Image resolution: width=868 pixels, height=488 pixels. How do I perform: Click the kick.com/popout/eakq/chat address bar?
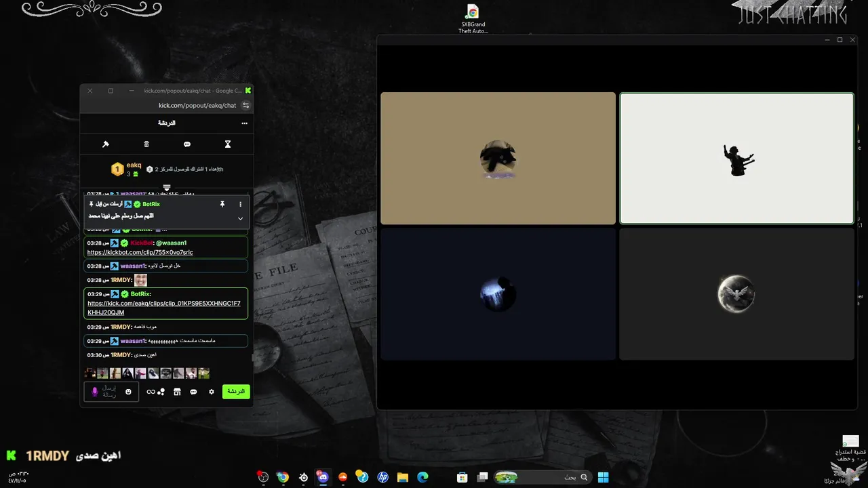(197, 105)
